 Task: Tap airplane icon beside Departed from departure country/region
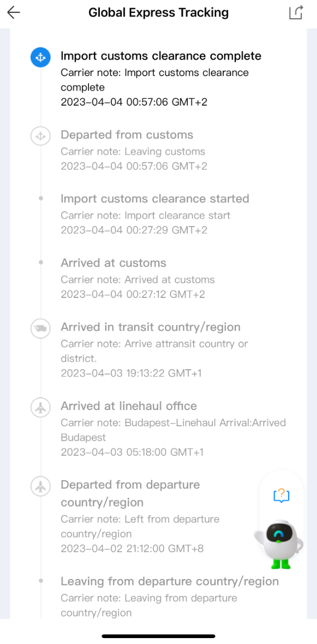[41, 486]
